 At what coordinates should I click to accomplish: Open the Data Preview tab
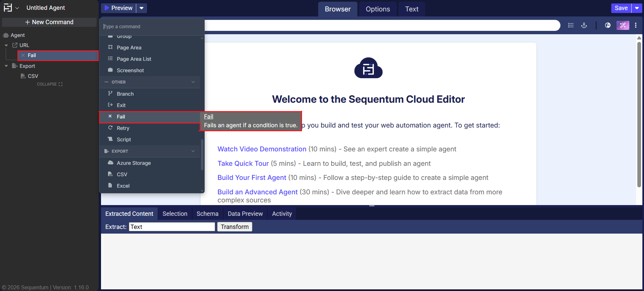pyautogui.click(x=245, y=214)
